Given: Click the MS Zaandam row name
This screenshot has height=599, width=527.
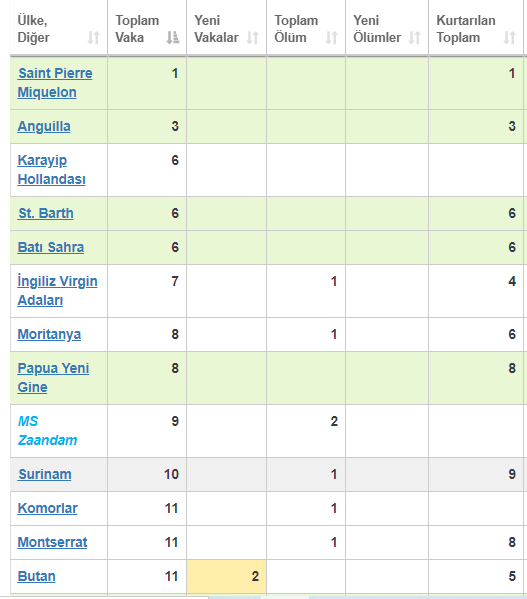Looking at the screenshot, I should (47, 431).
